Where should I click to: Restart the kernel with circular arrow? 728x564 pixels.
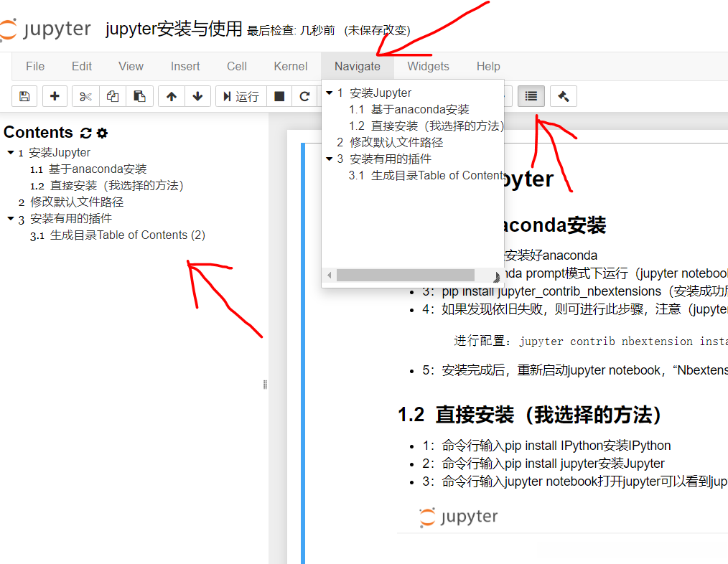point(304,96)
